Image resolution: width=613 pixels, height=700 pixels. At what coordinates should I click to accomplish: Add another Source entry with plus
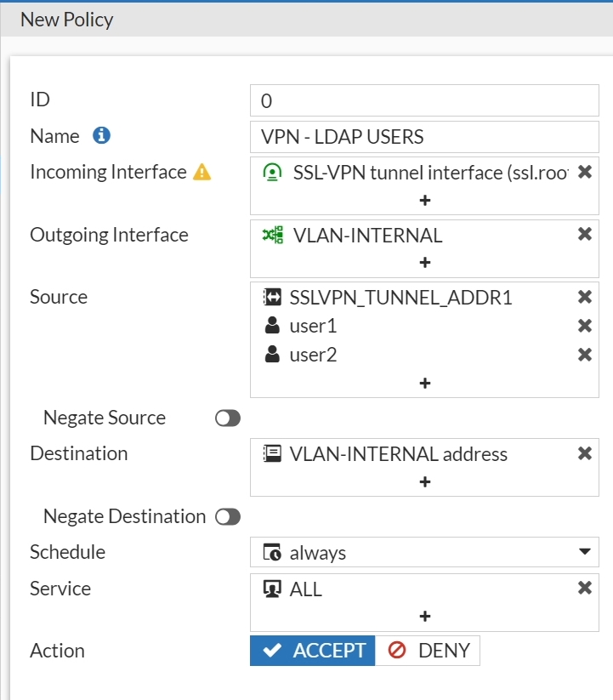(425, 383)
